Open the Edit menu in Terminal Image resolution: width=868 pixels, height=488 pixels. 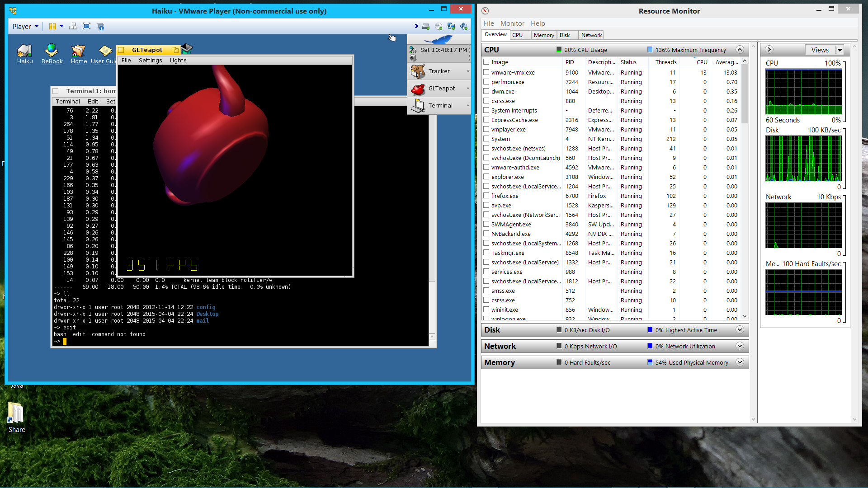(93, 101)
